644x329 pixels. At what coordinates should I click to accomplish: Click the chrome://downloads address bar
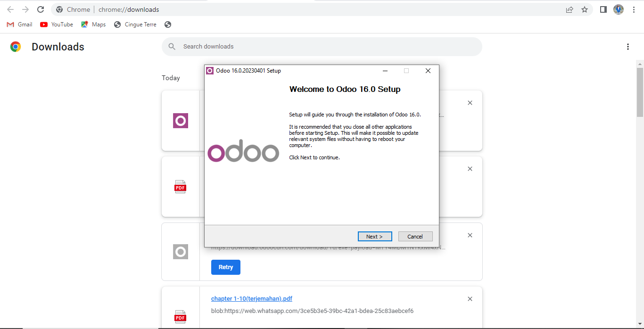pyautogui.click(x=311, y=9)
